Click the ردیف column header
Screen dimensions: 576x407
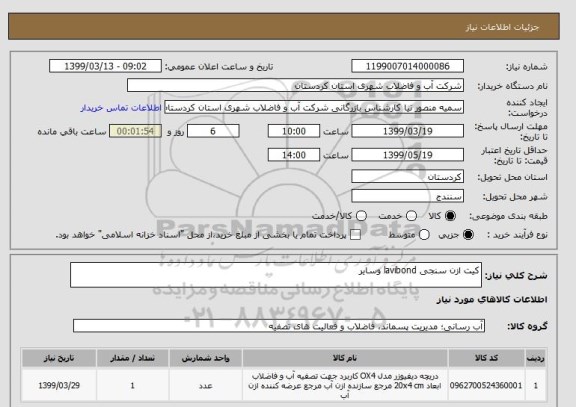coord(536,358)
